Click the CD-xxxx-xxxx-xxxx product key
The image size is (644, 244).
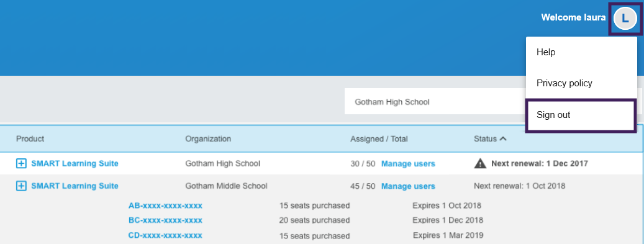click(165, 235)
